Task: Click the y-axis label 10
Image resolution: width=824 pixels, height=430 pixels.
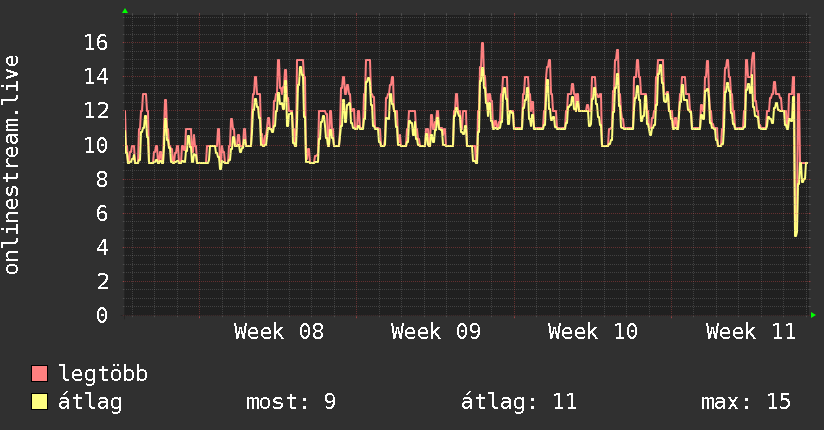Action: (96, 145)
